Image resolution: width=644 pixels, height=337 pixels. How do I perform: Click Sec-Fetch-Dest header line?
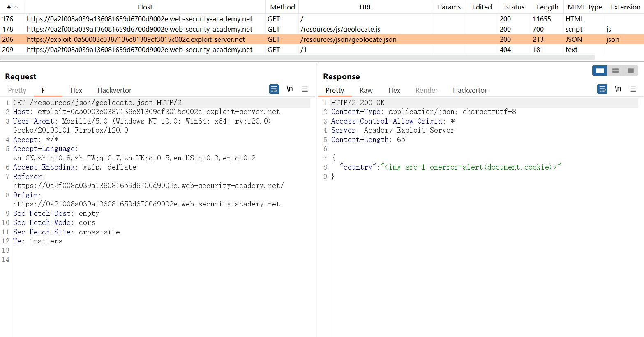tap(56, 213)
